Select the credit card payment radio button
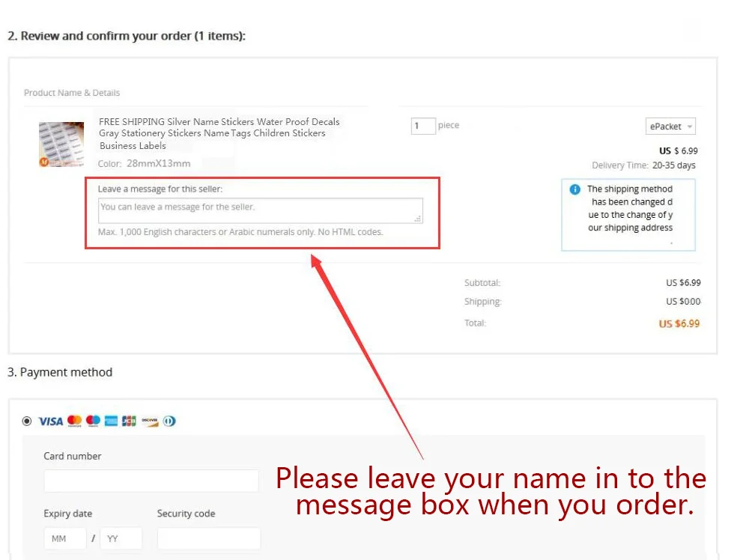Image resolution: width=749 pixels, height=560 pixels. pos(27,421)
